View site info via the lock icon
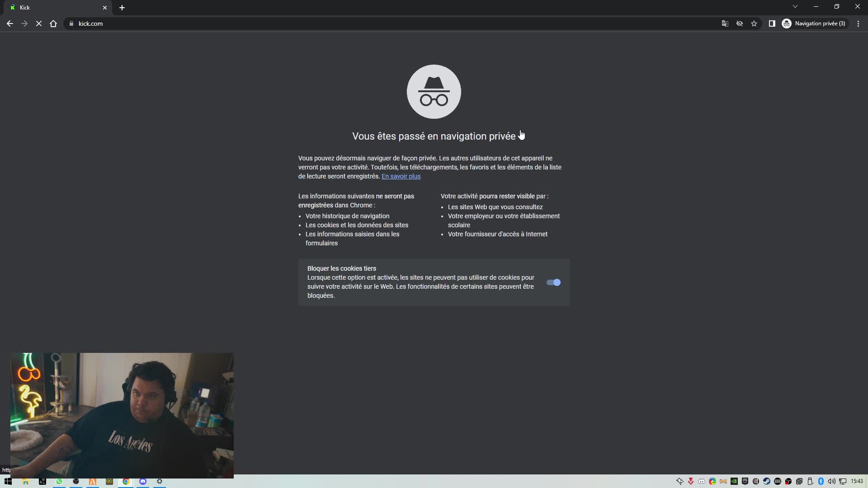Image resolution: width=868 pixels, height=488 pixels. coord(71,23)
